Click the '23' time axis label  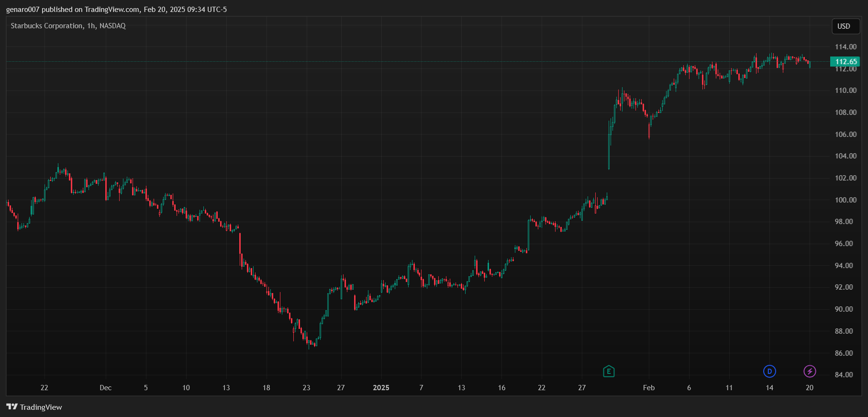[306, 387]
